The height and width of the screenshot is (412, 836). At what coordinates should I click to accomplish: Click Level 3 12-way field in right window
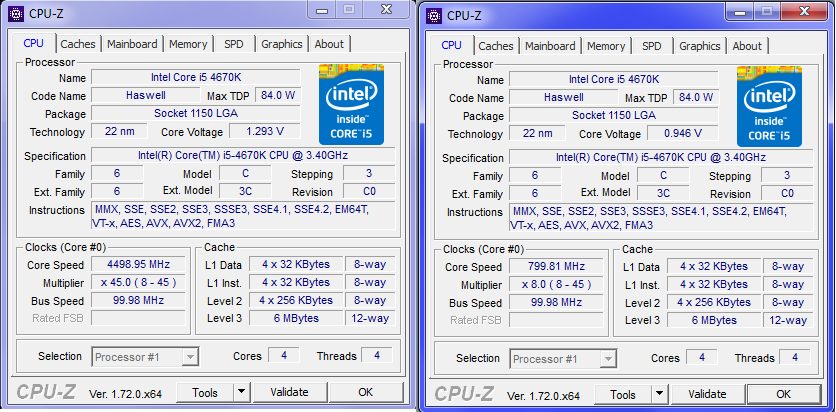coord(788,321)
